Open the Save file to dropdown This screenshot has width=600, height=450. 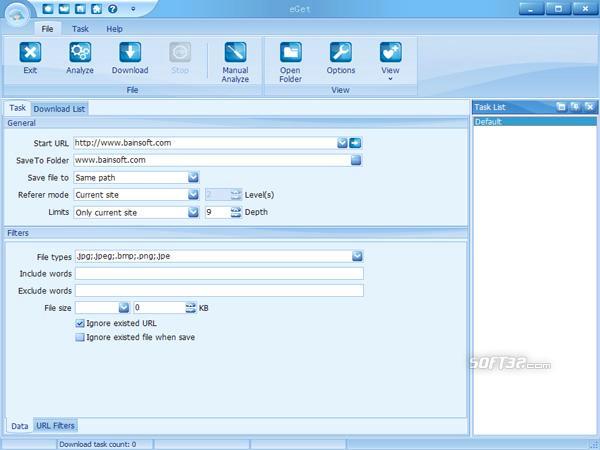coord(193,178)
